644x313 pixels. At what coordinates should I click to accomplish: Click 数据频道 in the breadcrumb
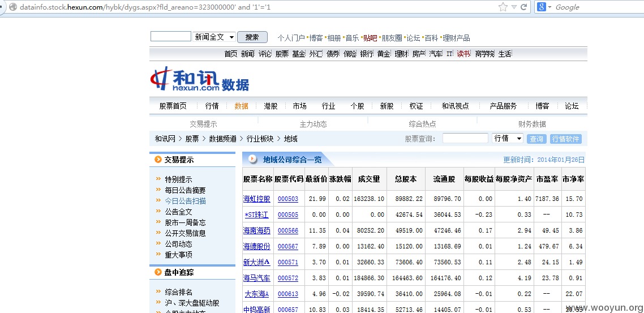222,139
